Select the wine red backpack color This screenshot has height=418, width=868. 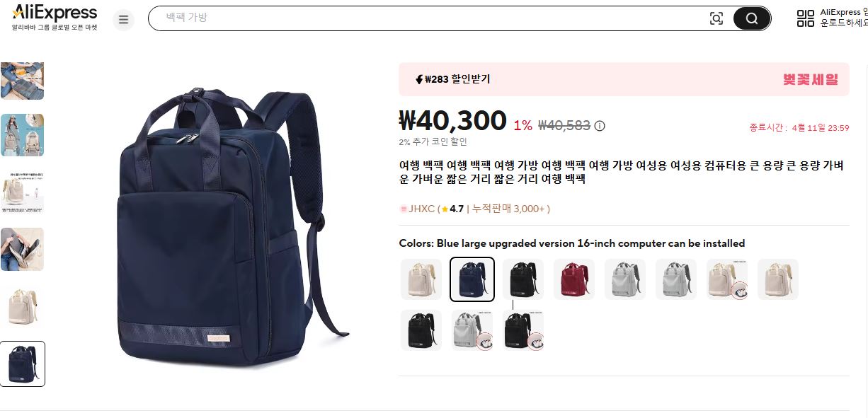[574, 279]
